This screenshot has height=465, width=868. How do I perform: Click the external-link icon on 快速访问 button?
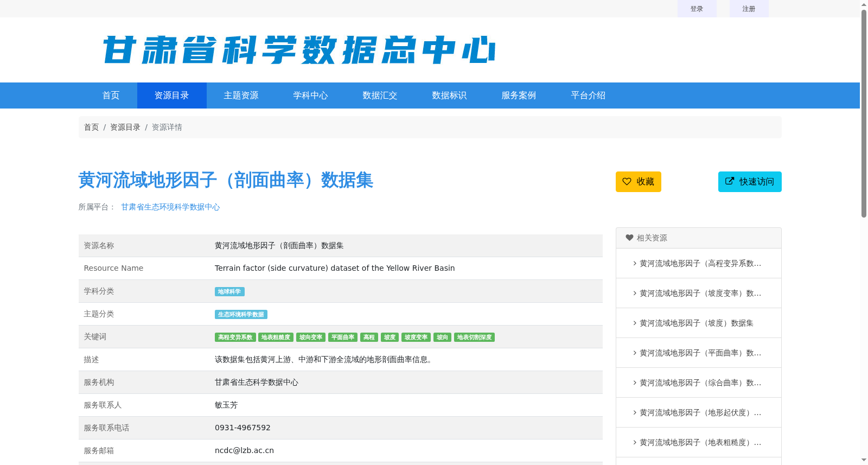[730, 181]
